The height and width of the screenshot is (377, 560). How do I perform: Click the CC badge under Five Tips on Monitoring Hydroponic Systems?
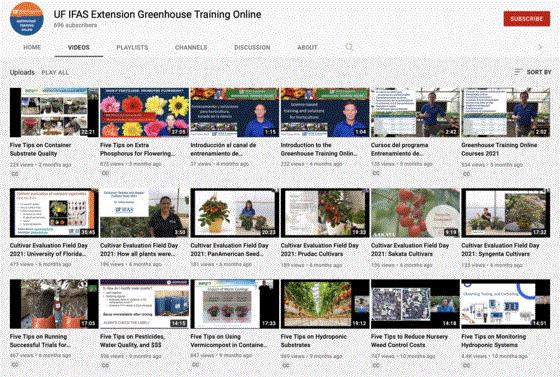pyautogui.click(x=466, y=365)
